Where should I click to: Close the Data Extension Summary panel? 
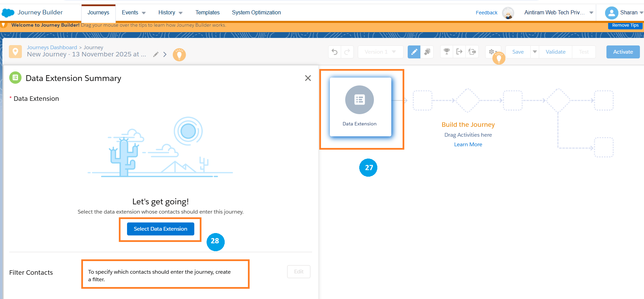(308, 78)
